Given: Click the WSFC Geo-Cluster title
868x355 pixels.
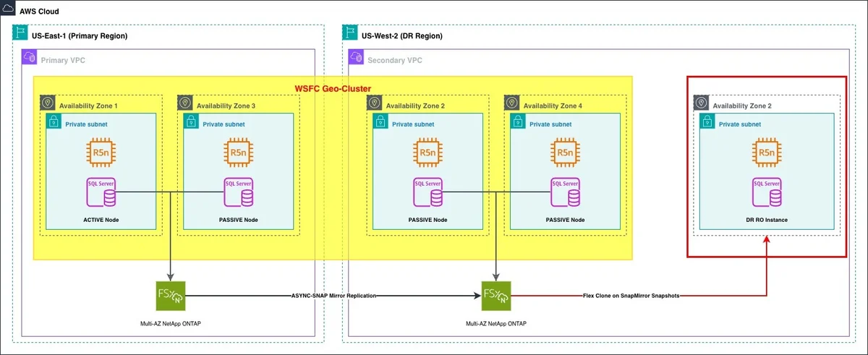Looking at the screenshot, I should [x=333, y=88].
